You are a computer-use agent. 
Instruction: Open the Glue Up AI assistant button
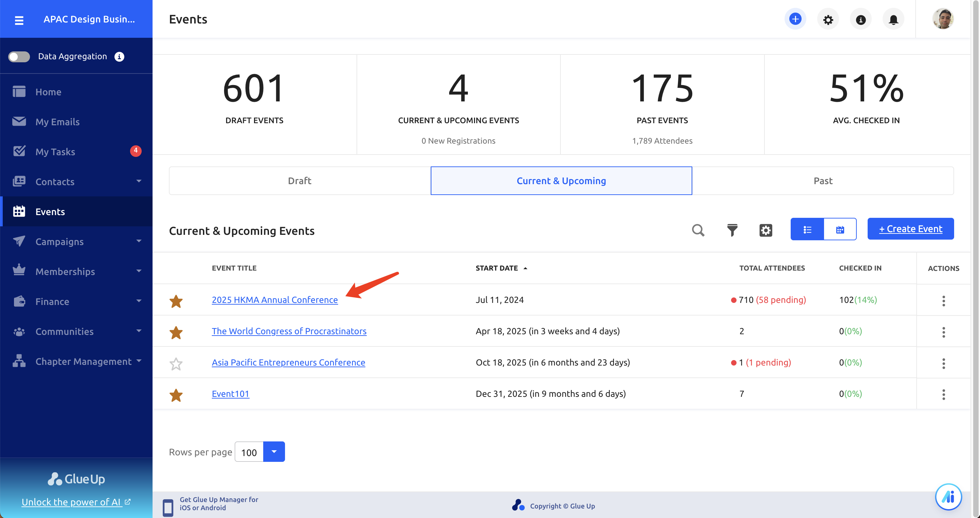[948, 497]
